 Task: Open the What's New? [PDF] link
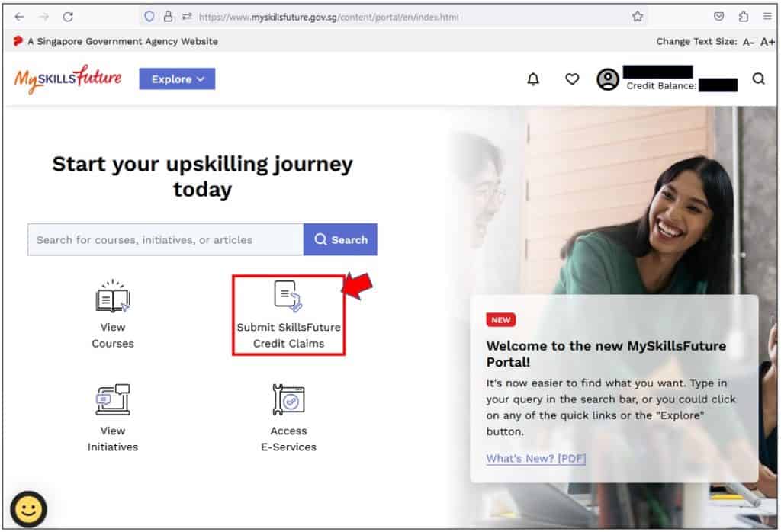coord(536,458)
